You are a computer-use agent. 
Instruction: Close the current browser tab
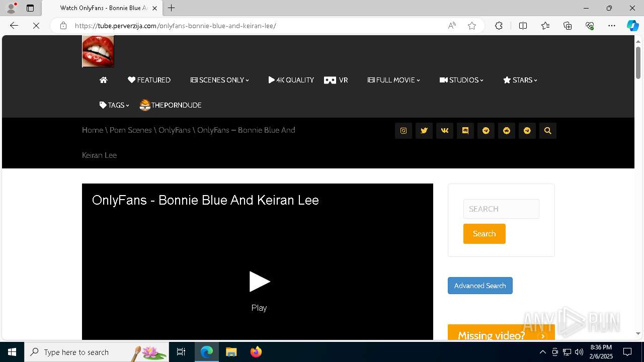(154, 8)
